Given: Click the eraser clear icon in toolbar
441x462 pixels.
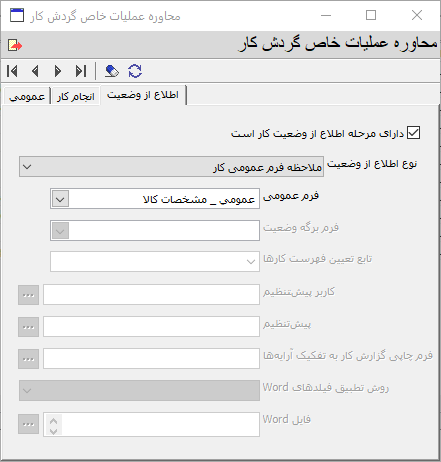Looking at the screenshot, I should 112,71.
